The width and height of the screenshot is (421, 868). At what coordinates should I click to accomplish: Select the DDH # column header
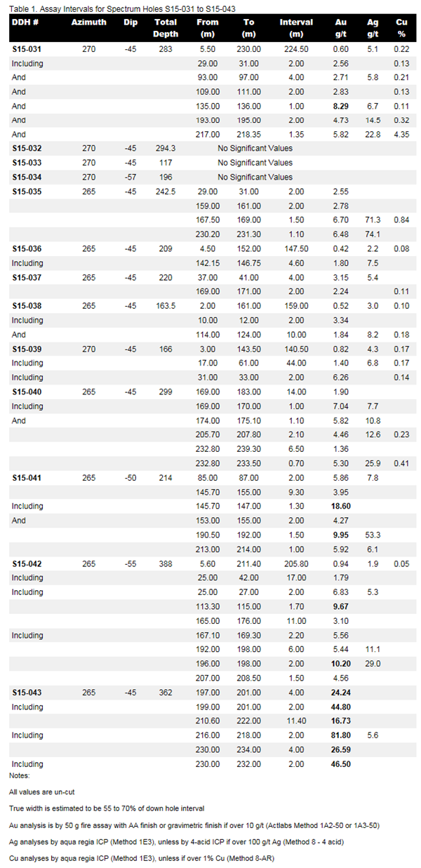26,22
